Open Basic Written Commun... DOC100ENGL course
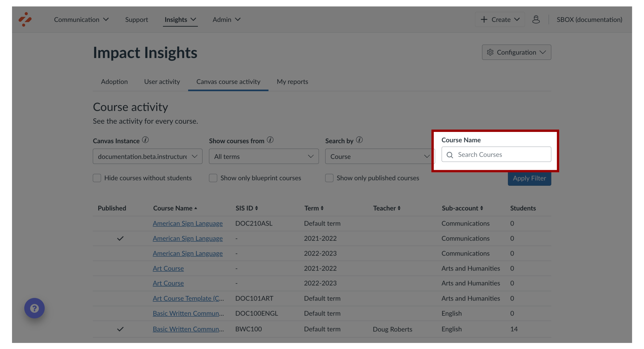The image size is (644, 349). [188, 313]
